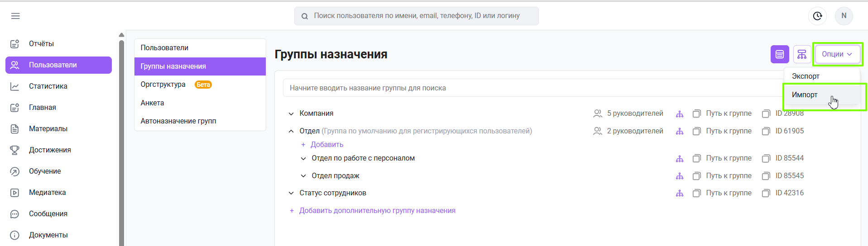The width and height of the screenshot is (868, 246).
Task: Open Обучение in sidebar
Action: point(58,171)
